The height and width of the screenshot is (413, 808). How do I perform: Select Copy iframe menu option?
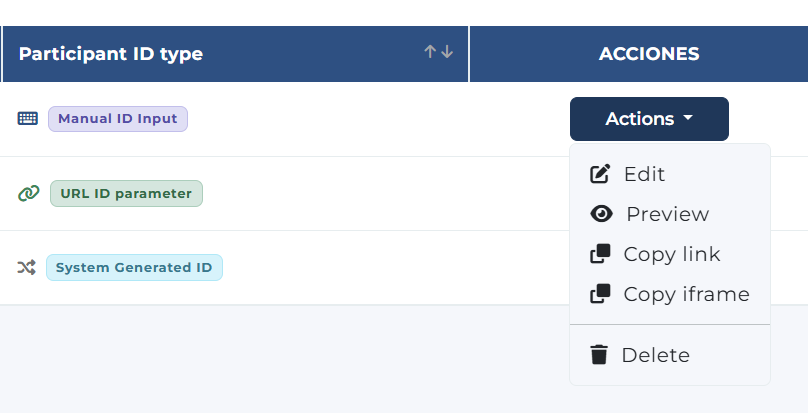click(x=686, y=294)
